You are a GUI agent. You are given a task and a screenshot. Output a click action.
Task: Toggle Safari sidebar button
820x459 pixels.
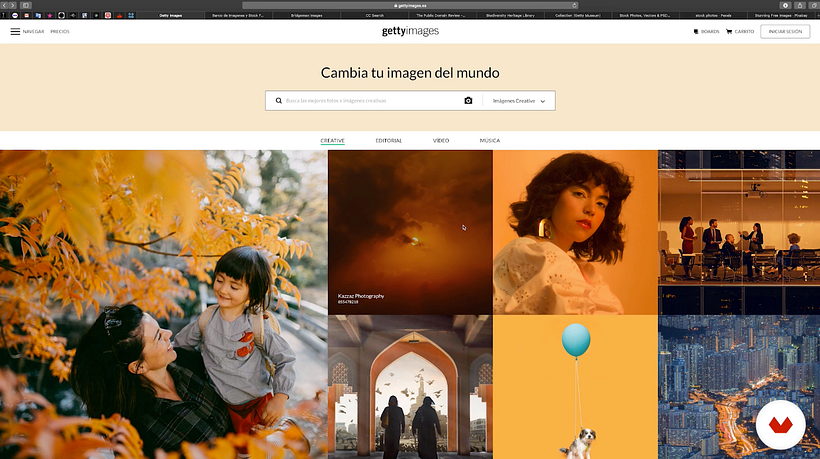(26, 5)
